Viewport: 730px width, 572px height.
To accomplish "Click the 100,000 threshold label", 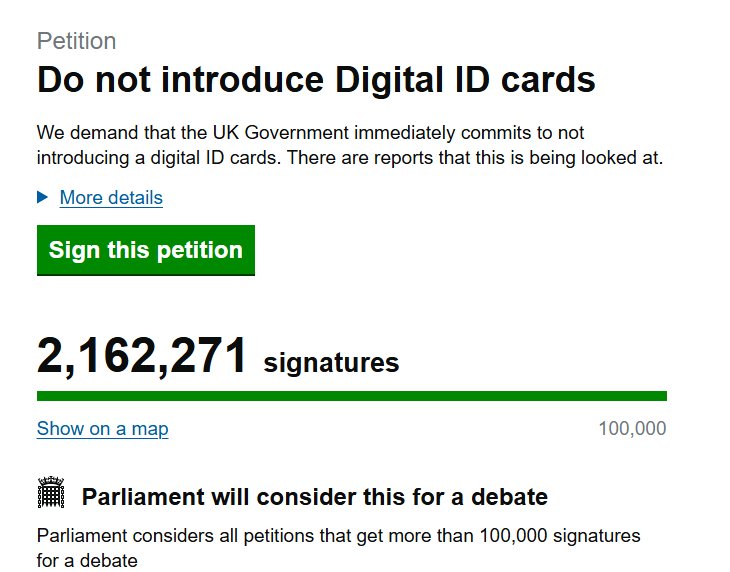I will pyautogui.click(x=632, y=428).
